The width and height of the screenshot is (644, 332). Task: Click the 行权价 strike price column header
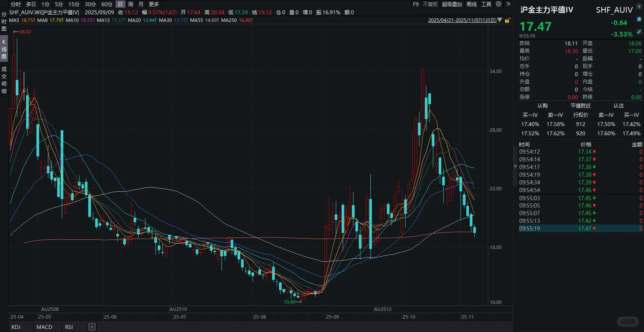pyautogui.click(x=581, y=115)
